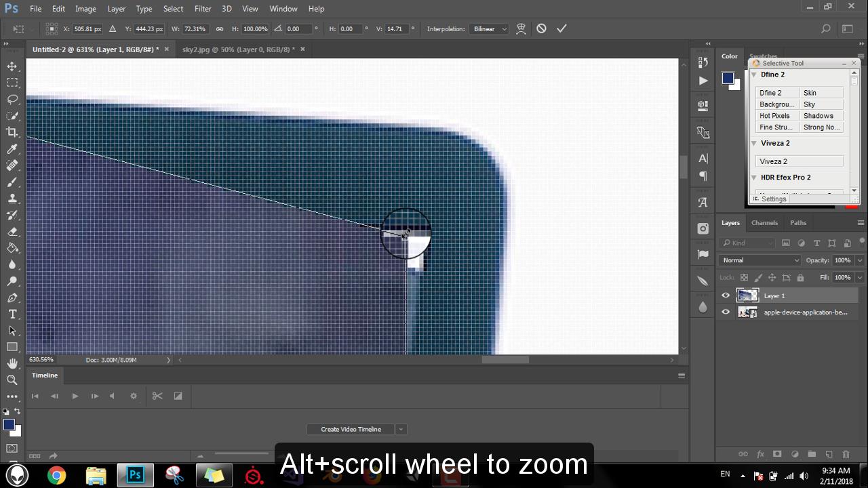This screenshot has height=488, width=868.
Task: Cancel the transform in options bar
Action: pos(541,28)
